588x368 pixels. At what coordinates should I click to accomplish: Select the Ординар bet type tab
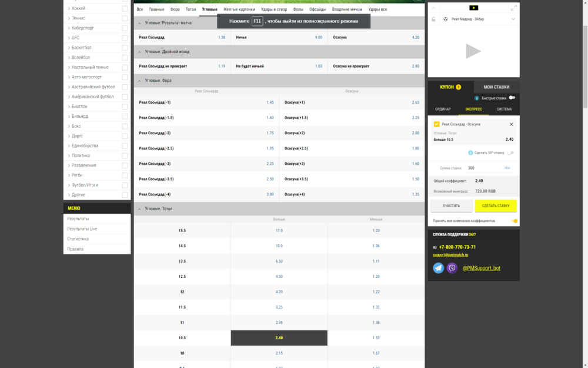[443, 110]
